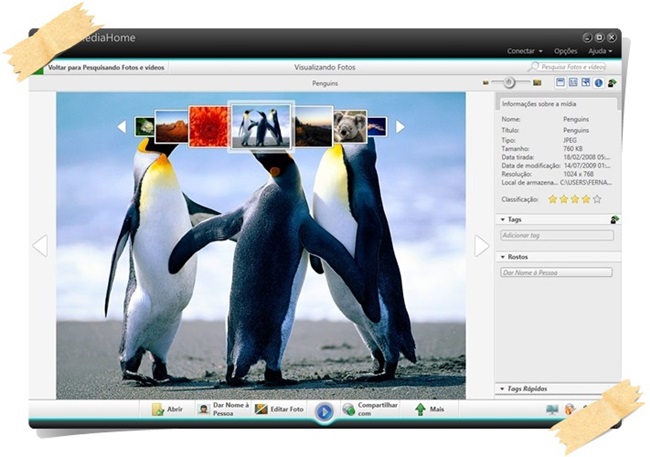Select the third view mode icon

pyautogui.click(x=585, y=83)
